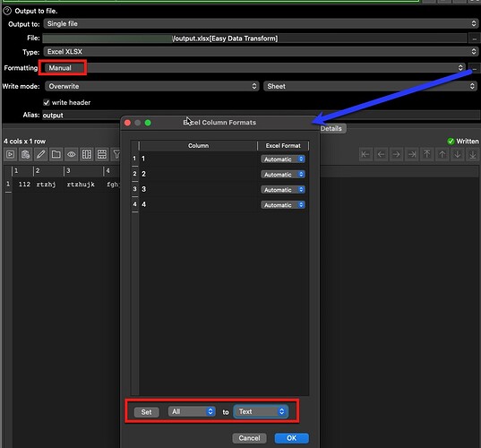This screenshot has height=448, width=481.
Task: Click the green Written status checkmark
Action: [451, 142]
